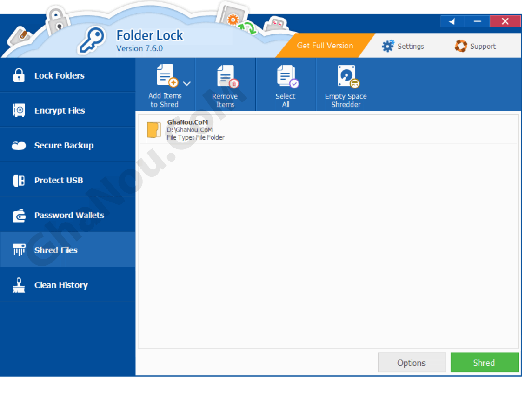Screen dimensions: 532x398
Task: Switch to Encrypt Files
Action: point(68,110)
